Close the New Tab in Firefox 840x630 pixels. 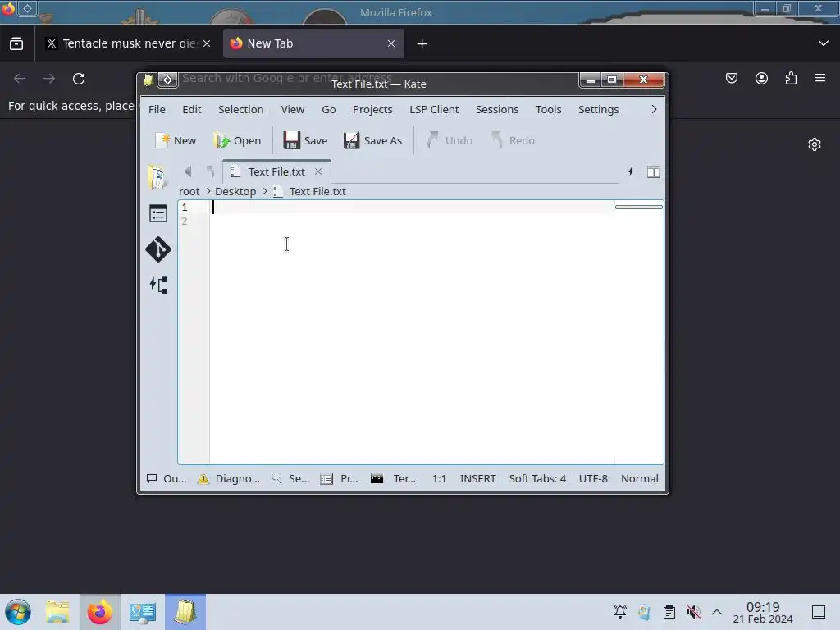pos(391,43)
